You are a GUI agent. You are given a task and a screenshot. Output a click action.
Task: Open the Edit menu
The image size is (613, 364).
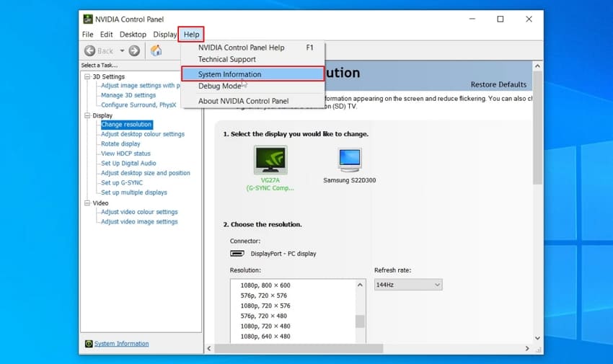(x=106, y=35)
